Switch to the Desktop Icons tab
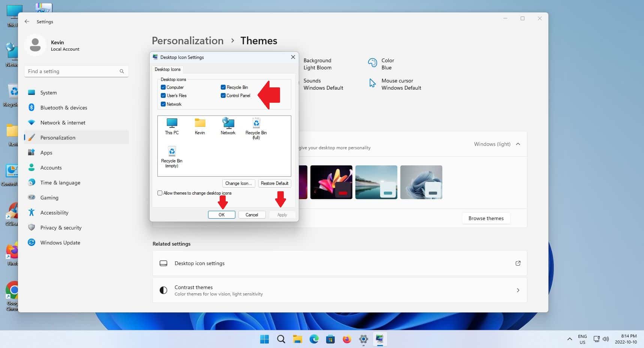The height and width of the screenshot is (348, 644). click(167, 69)
